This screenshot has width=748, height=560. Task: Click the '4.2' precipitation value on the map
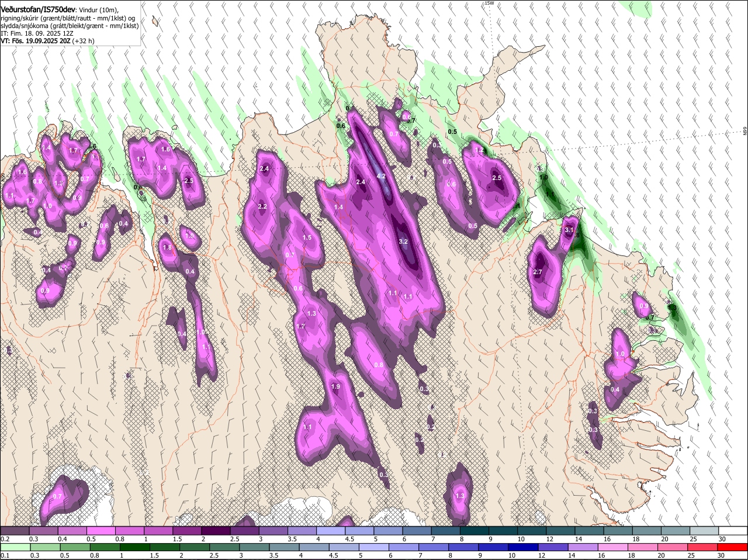(381, 176)
